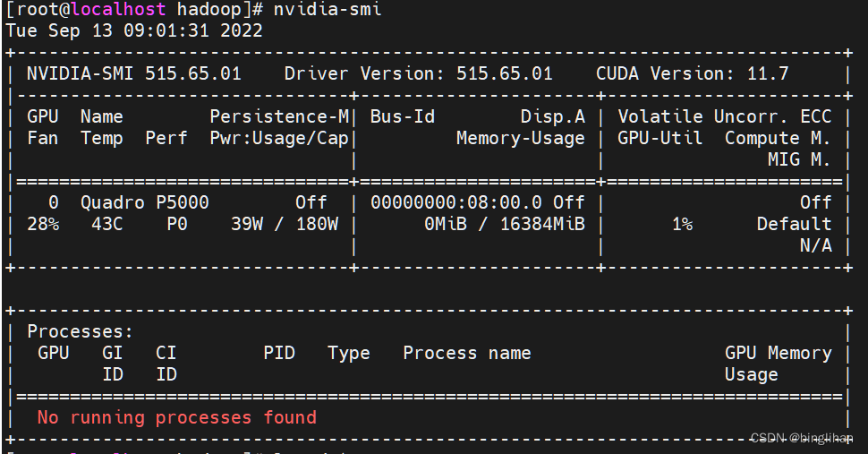Screen dimensions: 868x454
Task: Click the Disp.A column header
Action: pos(552,116)
